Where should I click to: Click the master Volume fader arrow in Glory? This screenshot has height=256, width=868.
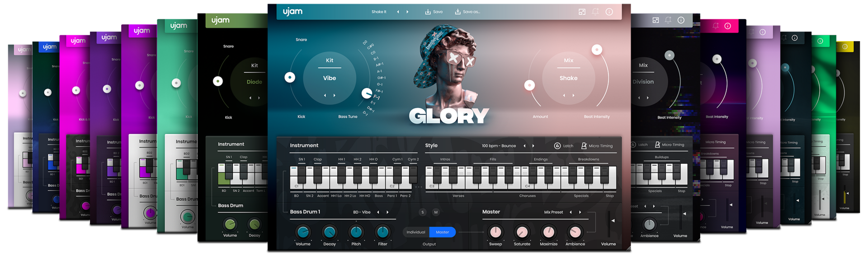[x=613, y=220]
